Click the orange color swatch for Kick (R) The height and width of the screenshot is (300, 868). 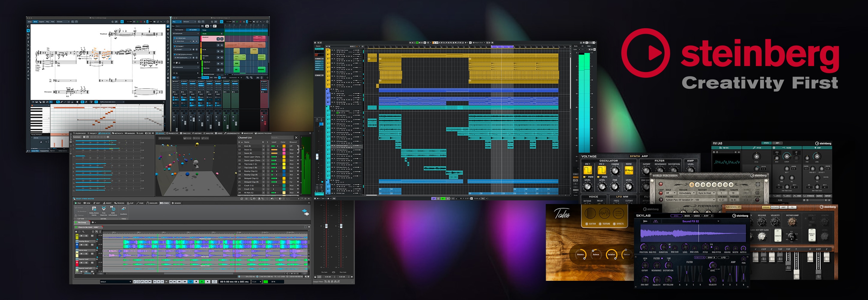tap(284, 146)
